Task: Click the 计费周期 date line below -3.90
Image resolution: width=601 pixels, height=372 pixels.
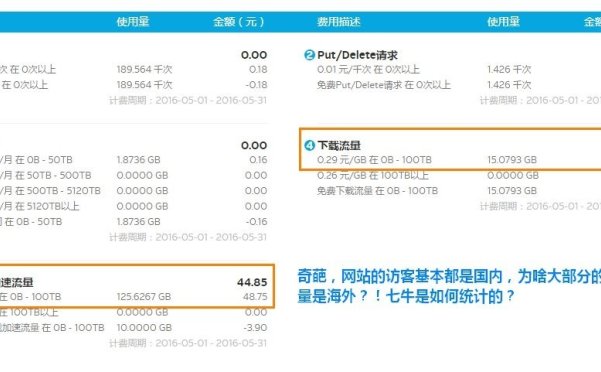Action: pos(188,343)
